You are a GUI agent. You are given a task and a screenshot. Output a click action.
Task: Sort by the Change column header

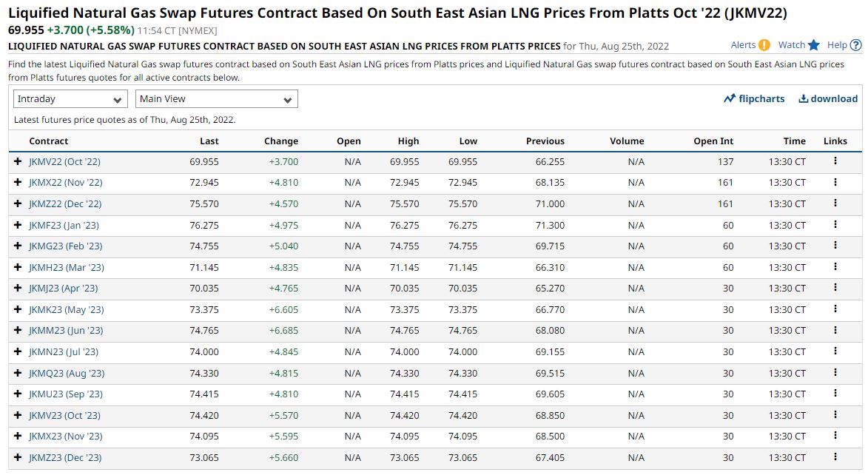[x=280, y=141]
